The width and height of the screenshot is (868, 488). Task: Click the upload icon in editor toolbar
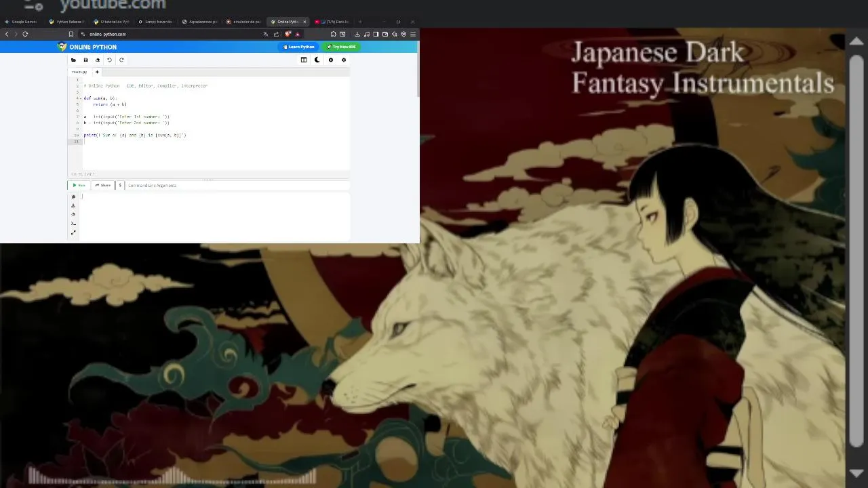97,60
